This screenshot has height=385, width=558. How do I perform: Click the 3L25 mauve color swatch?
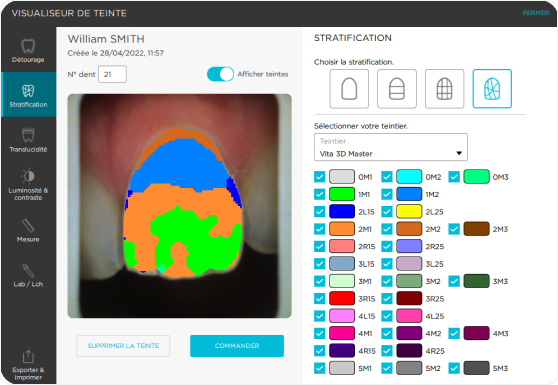click(409, 264)
